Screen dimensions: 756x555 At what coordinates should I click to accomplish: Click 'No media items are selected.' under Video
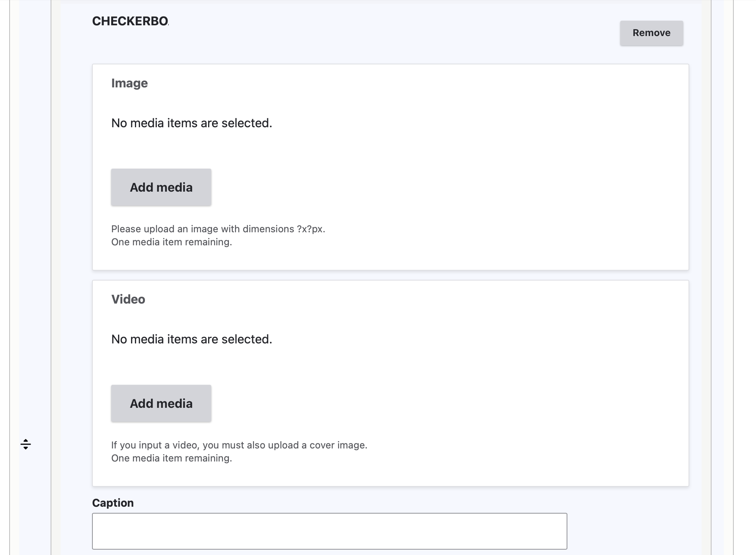[192, 339]
